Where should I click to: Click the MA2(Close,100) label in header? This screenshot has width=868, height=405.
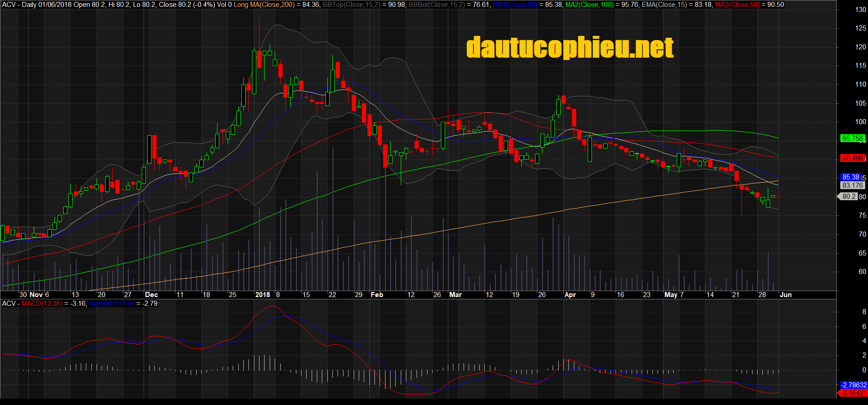click(590, 5)
